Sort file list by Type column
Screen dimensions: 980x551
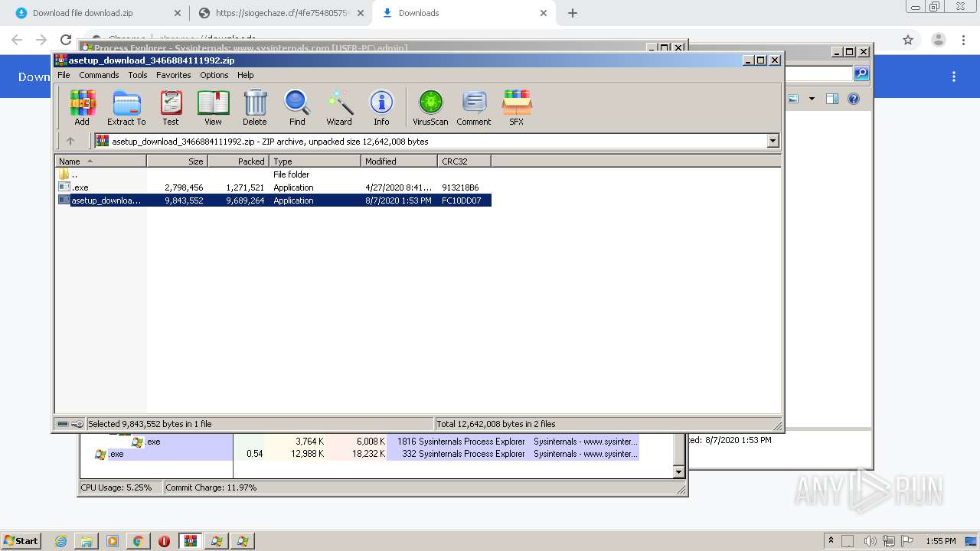[x=315, y=161]
